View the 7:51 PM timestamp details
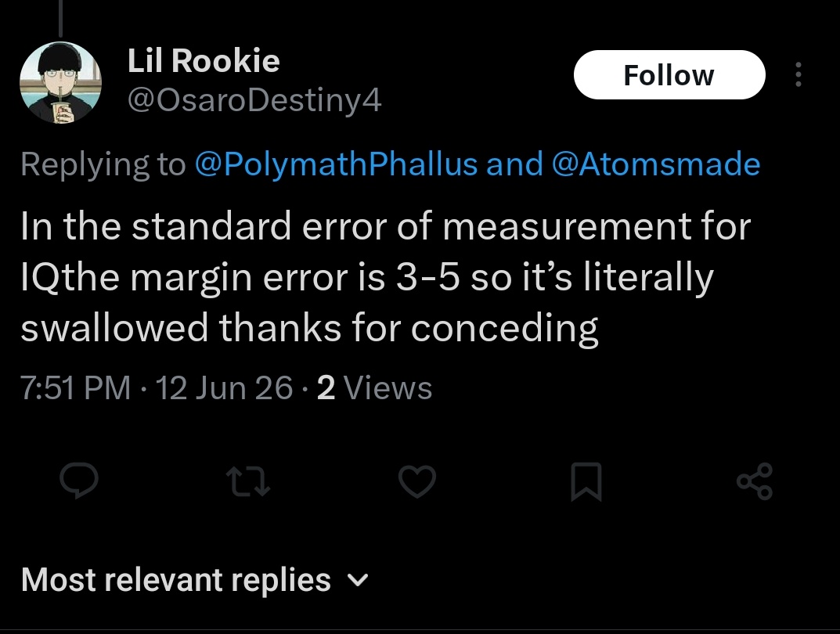This screenshot has height=634, width=840. click(75, 387)
